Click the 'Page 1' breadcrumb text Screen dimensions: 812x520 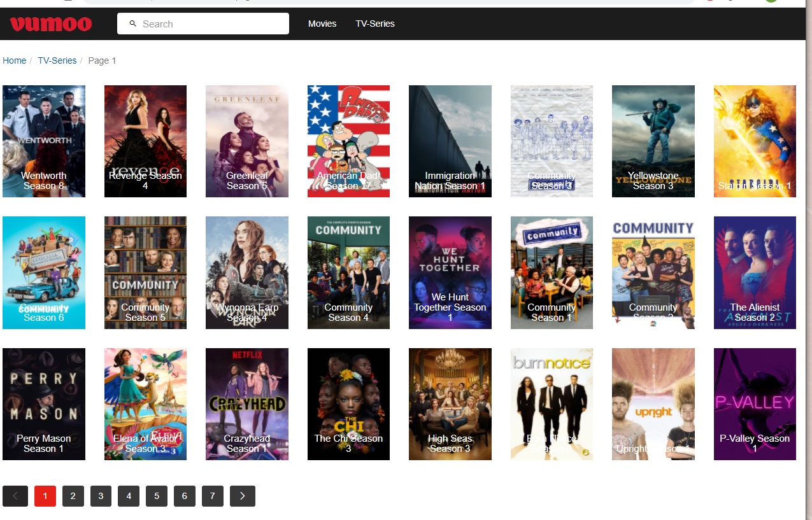102,60
